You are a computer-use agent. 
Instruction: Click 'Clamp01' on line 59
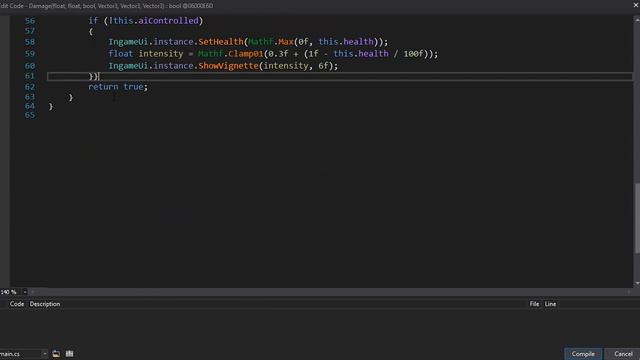click(x=246, y=53)
